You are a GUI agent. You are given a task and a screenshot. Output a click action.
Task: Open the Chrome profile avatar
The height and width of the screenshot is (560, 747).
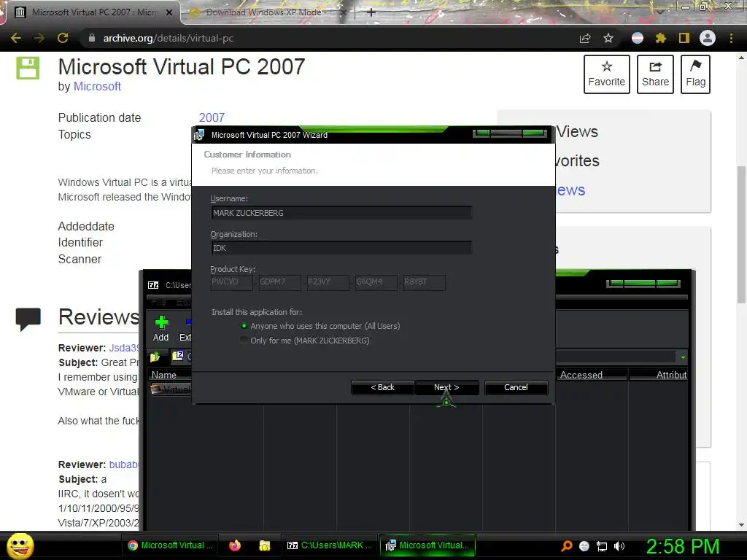coord(708,38)
